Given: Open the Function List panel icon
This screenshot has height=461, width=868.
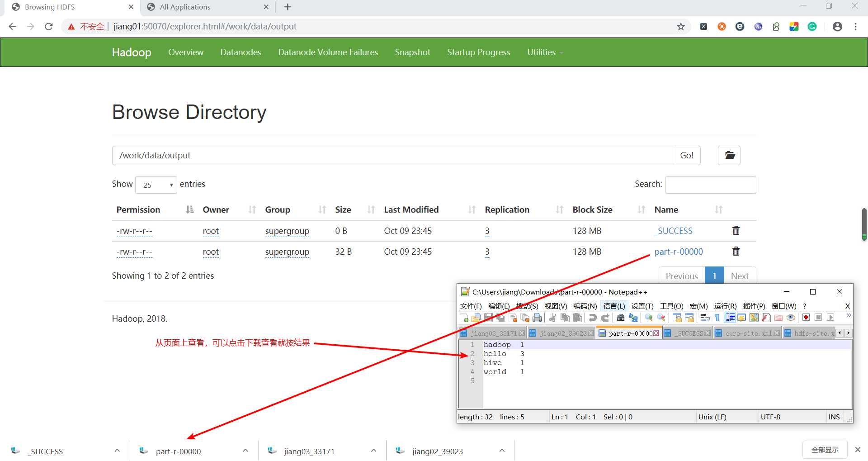Looking at the screenshot, I should [766, 318].
